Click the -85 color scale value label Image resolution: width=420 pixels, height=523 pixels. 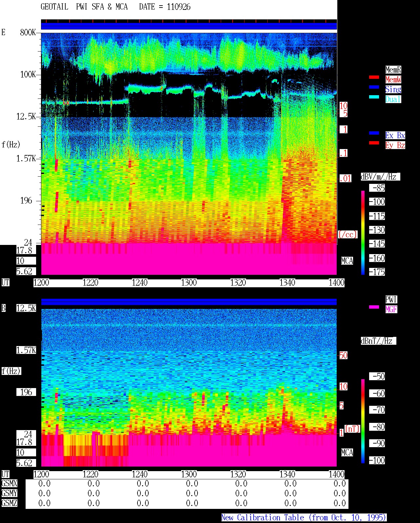point(377,188)
